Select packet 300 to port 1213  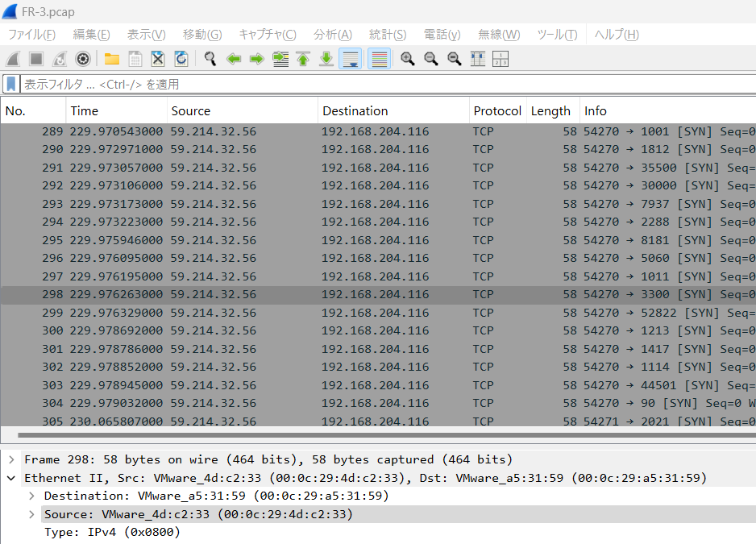(379, 330)
